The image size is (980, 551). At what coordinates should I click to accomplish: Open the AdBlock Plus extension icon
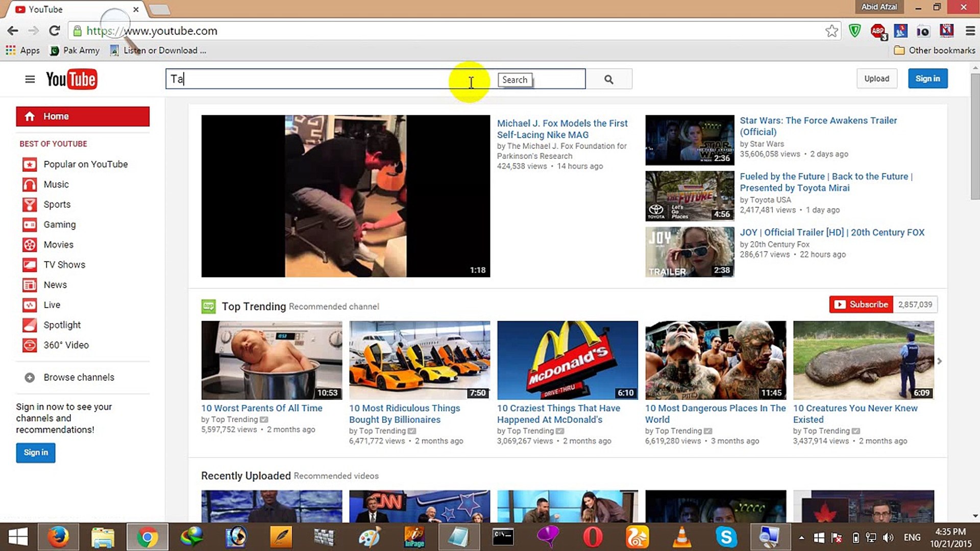point(878,31)
